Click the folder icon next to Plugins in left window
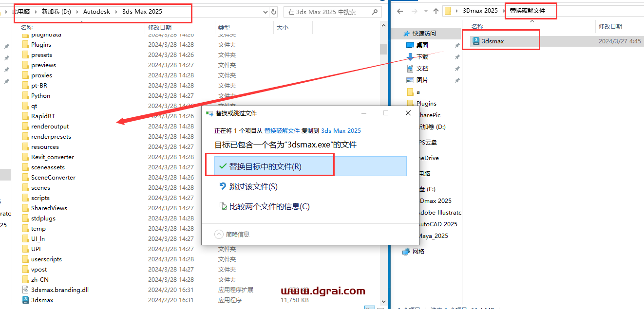 pos(25,45)
